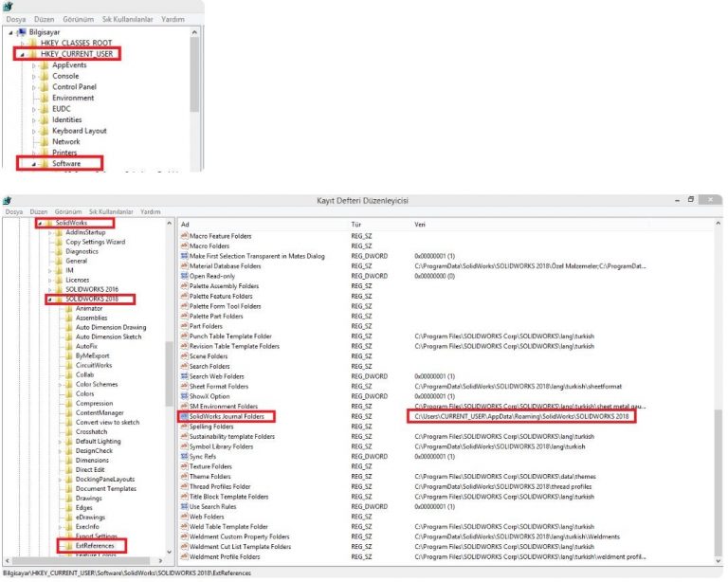Select the Weldment Profile Folders entry
The image size is (728, 582).
coord(226,556)
